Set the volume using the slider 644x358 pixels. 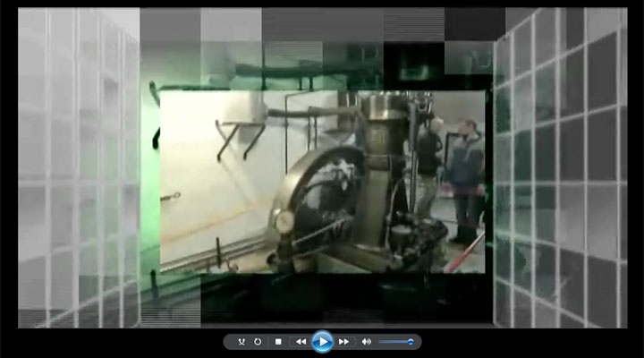396,342
